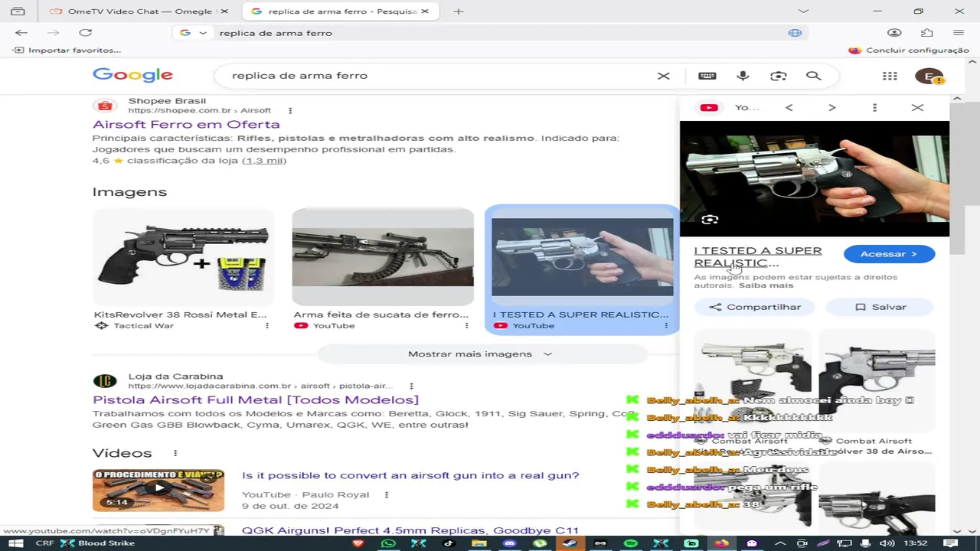Open the airsoft to real gun video link
The height and width of the screenshot is (551, 980).
click(410, 475)
